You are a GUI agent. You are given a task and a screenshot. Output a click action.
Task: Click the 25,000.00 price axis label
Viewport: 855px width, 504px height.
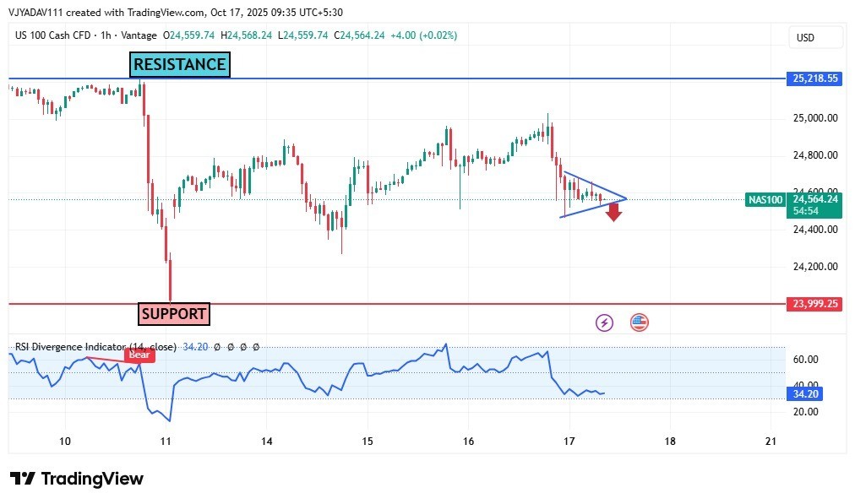(x=815, y=118)
